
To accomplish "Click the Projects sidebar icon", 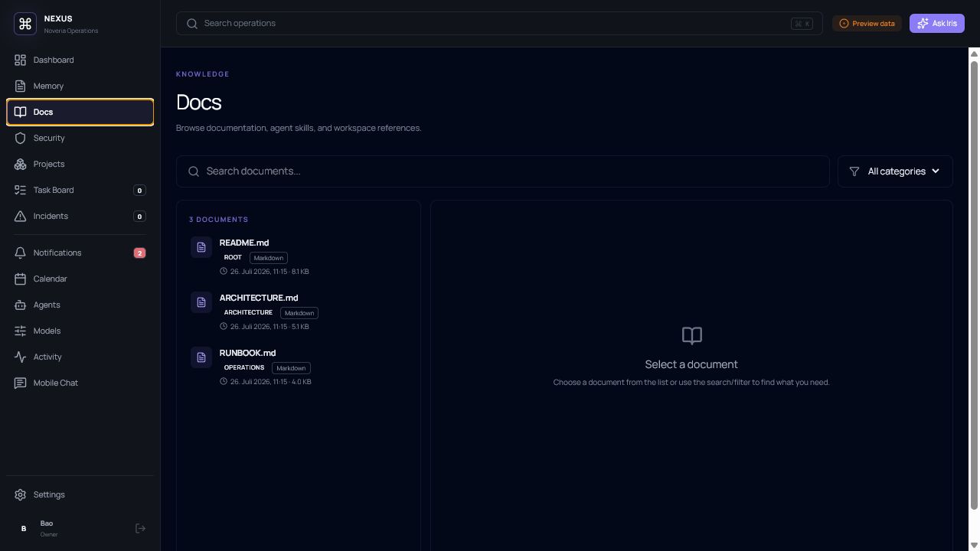I will click(21, 164).
